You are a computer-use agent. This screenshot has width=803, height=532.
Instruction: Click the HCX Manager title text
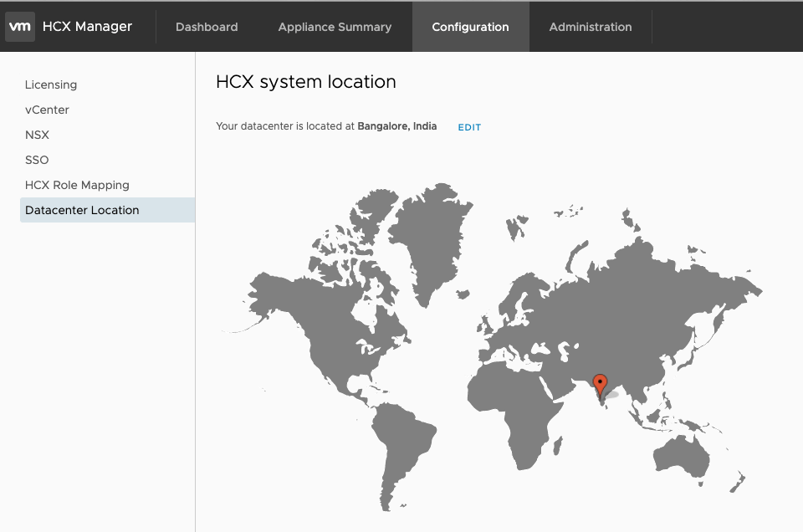click(87, 27)
